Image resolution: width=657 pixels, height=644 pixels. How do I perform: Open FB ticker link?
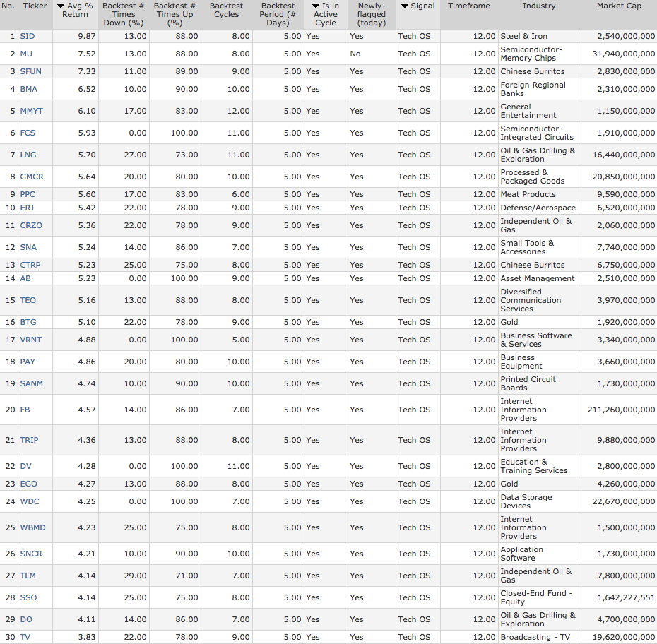(x=25, y=410)
